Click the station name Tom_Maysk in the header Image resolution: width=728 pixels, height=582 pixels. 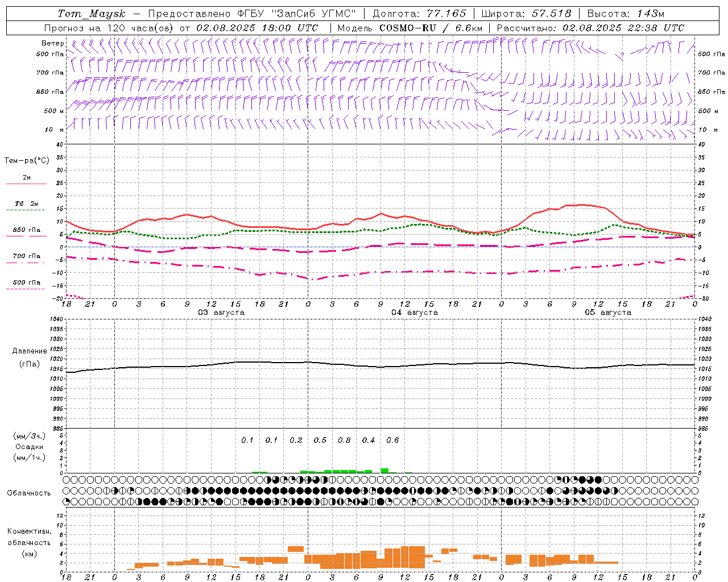coord(92,14)
